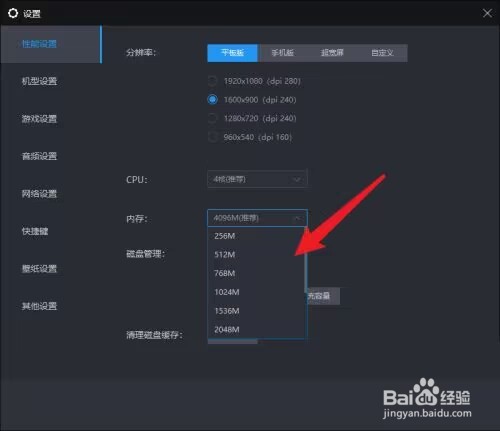The image size is (500, 431).
Task: Close the 设置 window
Action: (487, 13)
